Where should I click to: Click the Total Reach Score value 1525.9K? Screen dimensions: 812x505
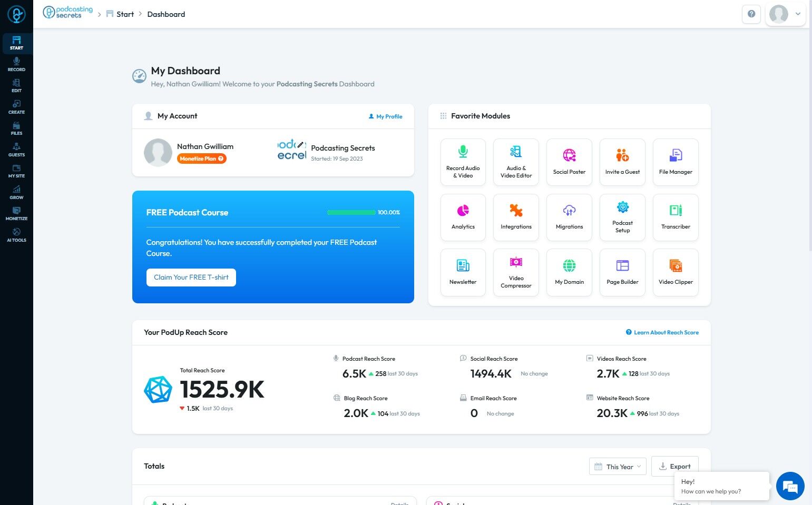(x=222, y=390)
